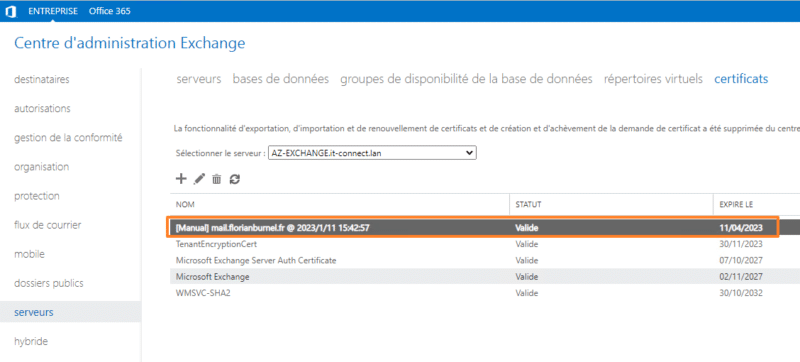Switch to the serveurs tab
The width and height of the screenshot is (800, 362).
(199, 79)
